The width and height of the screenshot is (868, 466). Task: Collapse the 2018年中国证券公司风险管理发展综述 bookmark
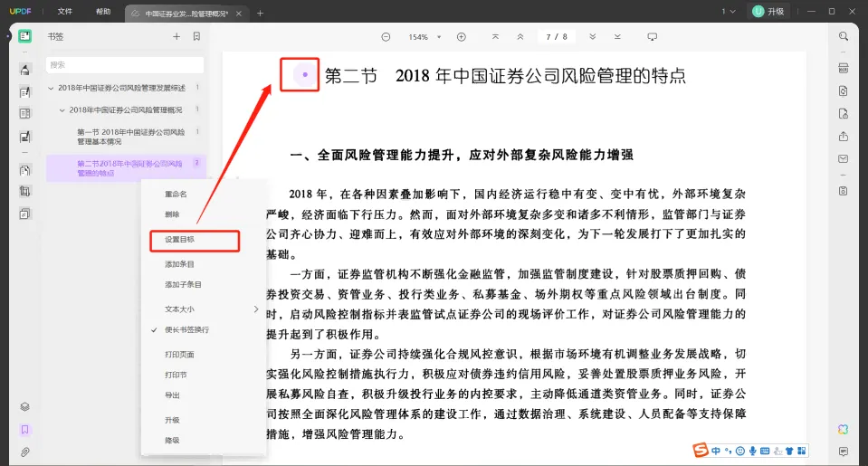(x=52, y=88)
